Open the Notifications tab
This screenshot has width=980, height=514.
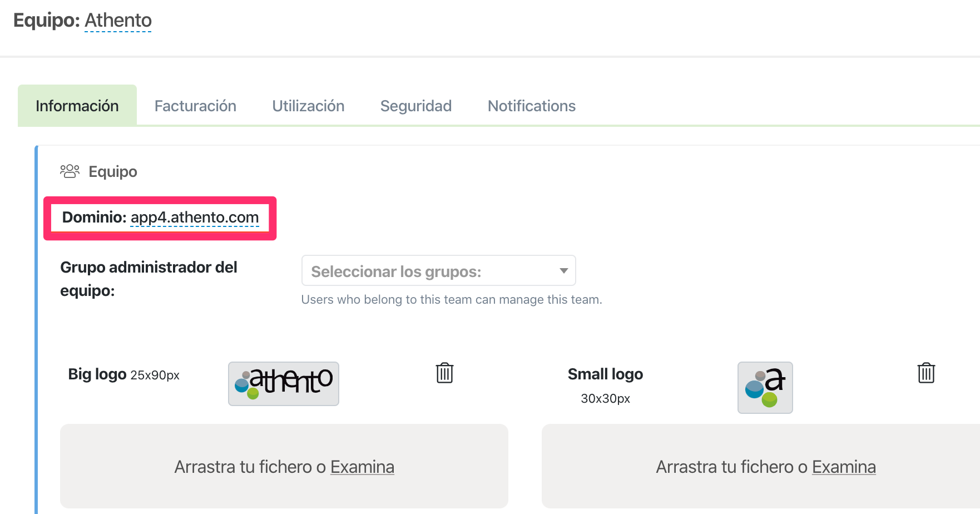(x=531, y=106)
